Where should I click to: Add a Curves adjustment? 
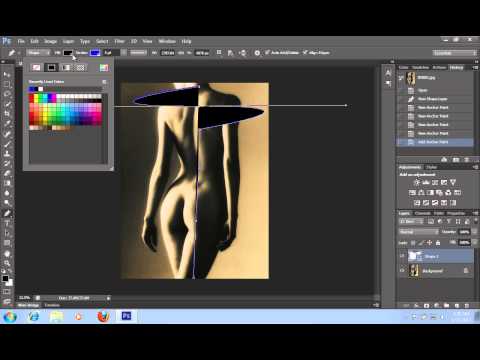pos(435,182)
